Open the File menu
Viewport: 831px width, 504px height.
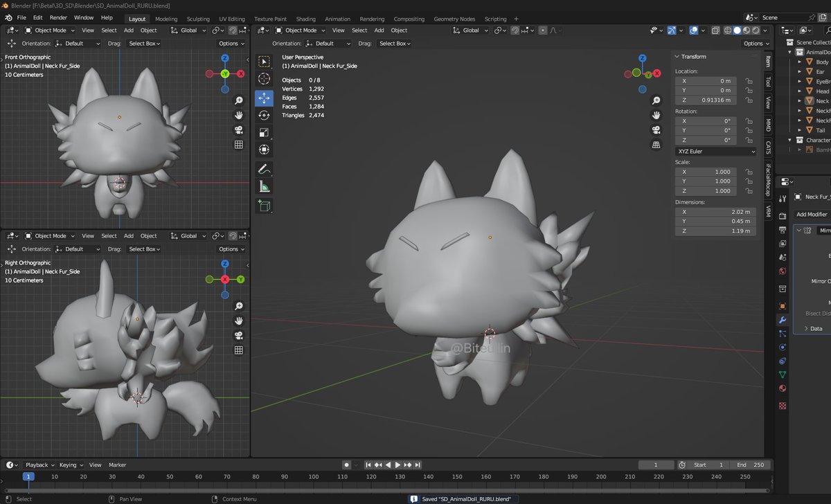21,17
